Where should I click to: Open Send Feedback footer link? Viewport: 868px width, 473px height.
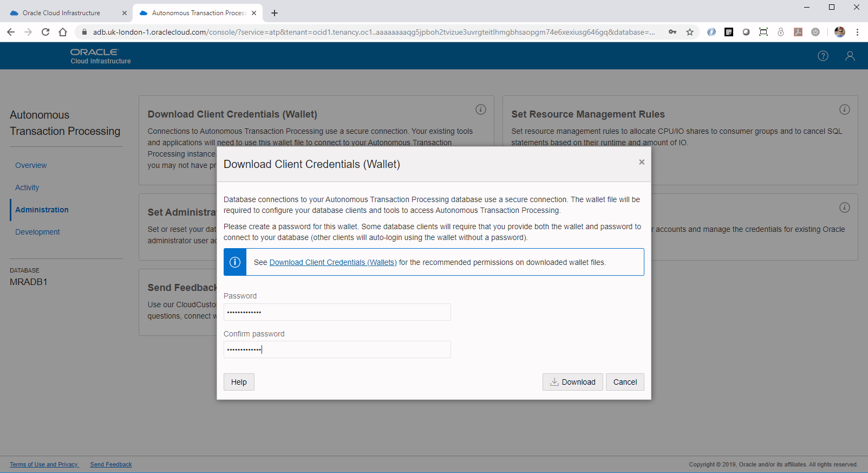[111, 464]
